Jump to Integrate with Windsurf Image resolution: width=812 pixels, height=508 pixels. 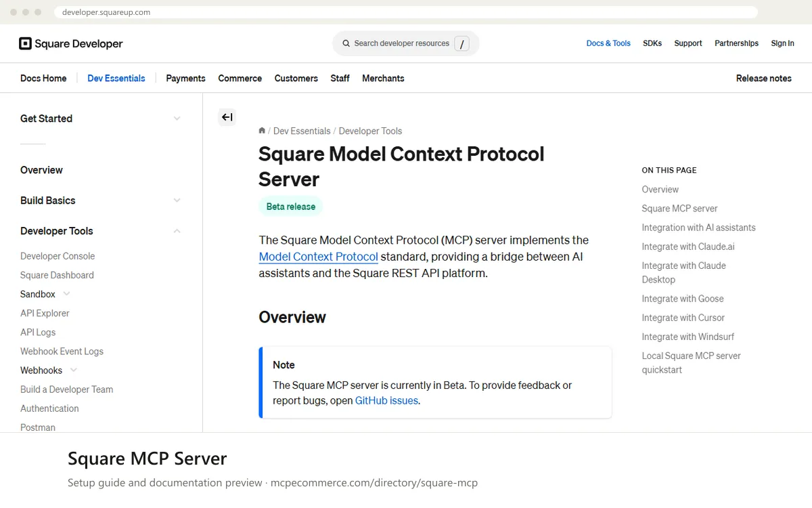tap(687, 336)
